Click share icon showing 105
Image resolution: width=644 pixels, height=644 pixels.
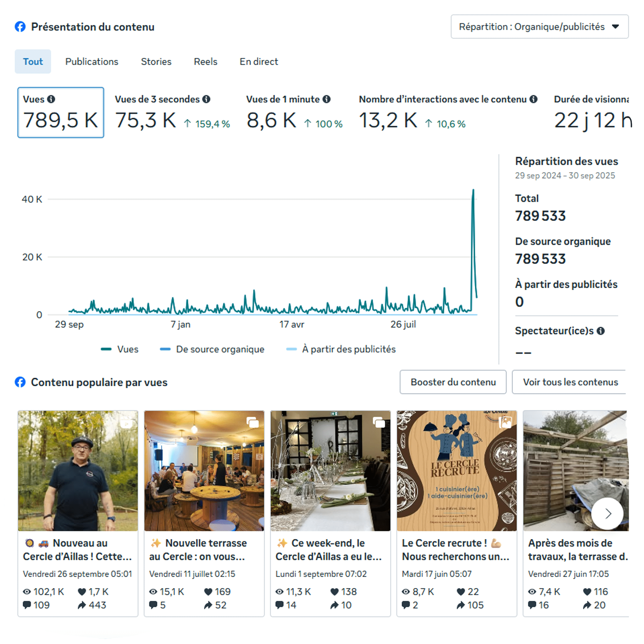pyautogui.click(x=461, y=605)
